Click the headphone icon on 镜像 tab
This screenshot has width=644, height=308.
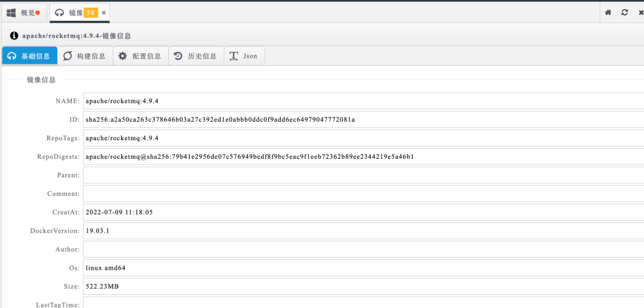(60, 13)
